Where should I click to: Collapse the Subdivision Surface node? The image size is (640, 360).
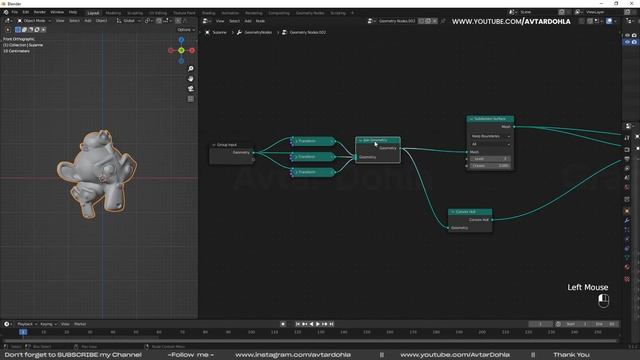[471, 119]
